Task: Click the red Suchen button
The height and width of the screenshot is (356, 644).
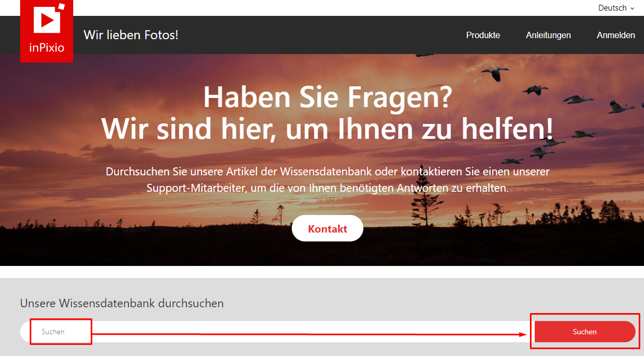Action: point(585,332)
